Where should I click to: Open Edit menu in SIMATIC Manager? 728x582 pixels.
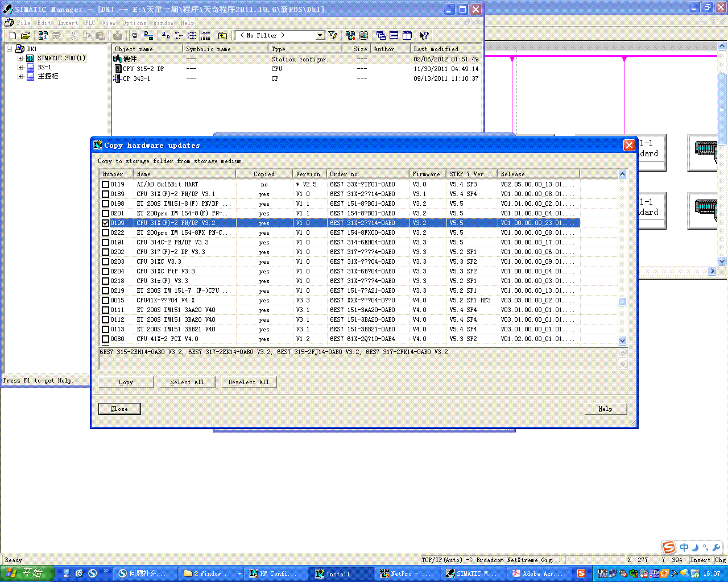pos(44,23)
